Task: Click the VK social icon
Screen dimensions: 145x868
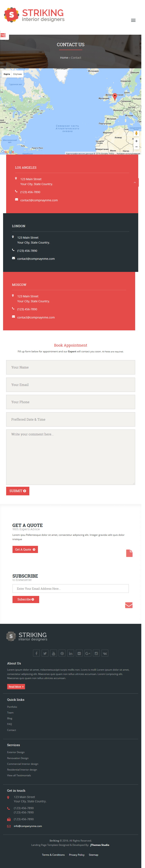Action: pyautogui.click(x=105, y=653)
